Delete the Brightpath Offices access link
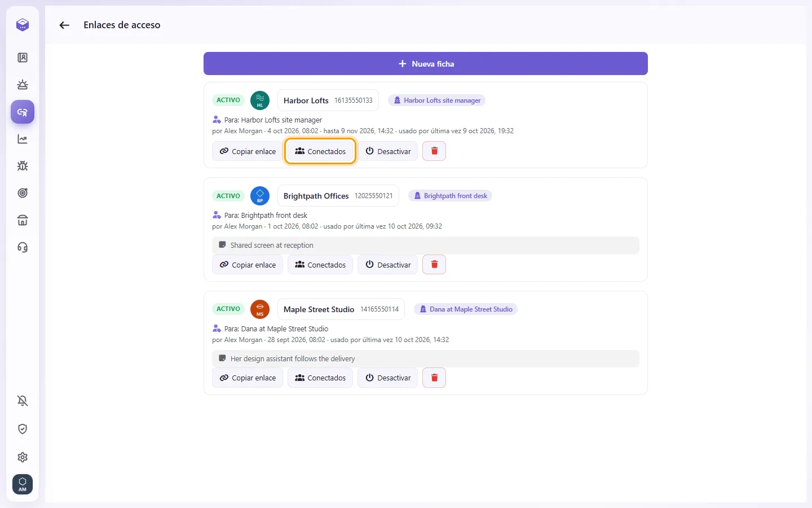Image resolution: width=812 pixels, height=508 pixels. pos(434,264)
